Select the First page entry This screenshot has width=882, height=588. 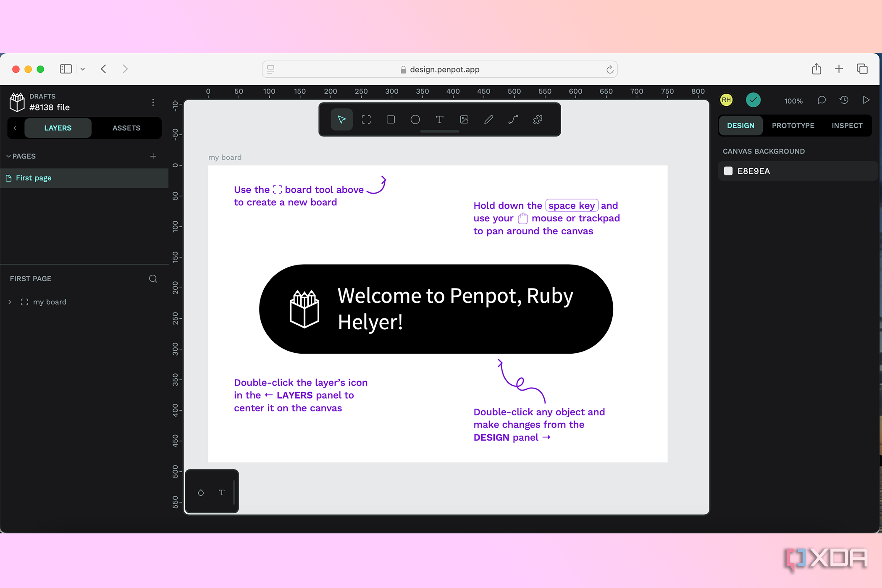(84, 178)
